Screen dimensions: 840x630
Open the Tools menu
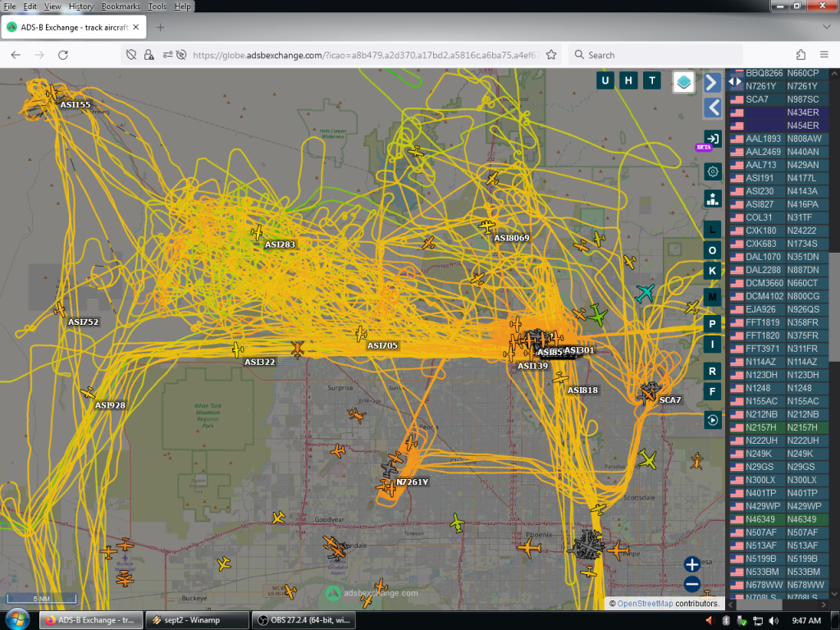[x=157, y=7]
